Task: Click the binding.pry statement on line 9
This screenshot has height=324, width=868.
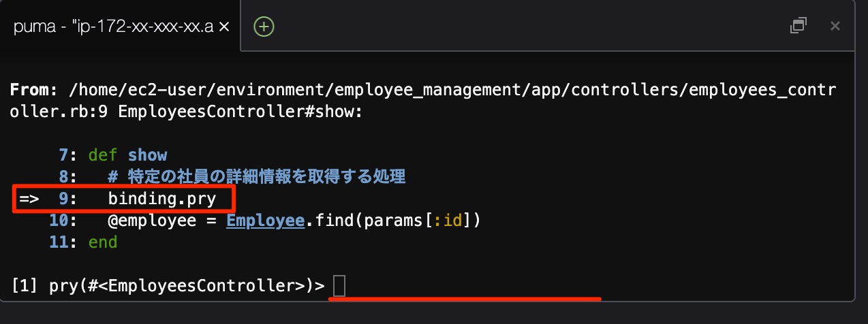Action: (162, 199)
